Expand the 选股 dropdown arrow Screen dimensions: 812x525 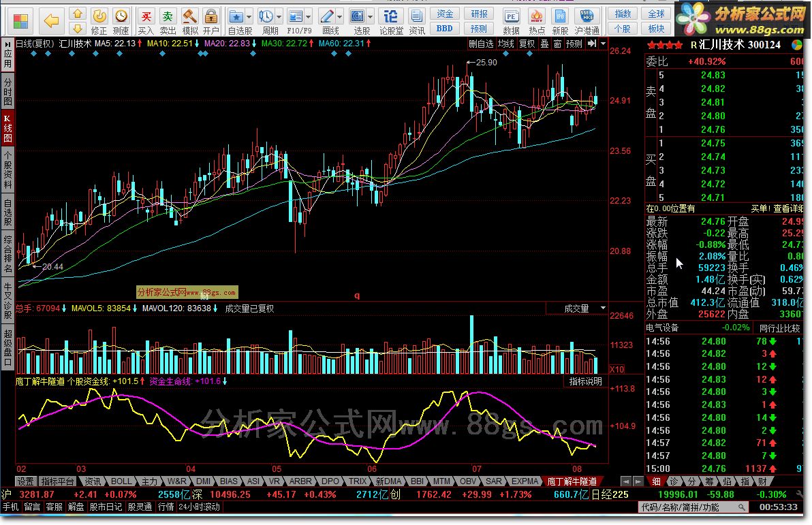pos(371,16)
